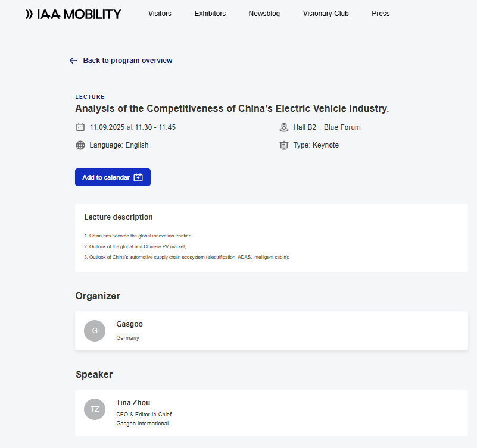Click the calendar icon beside the event date
This screenshot has width=477, height=448.
[x=80, y=127]
